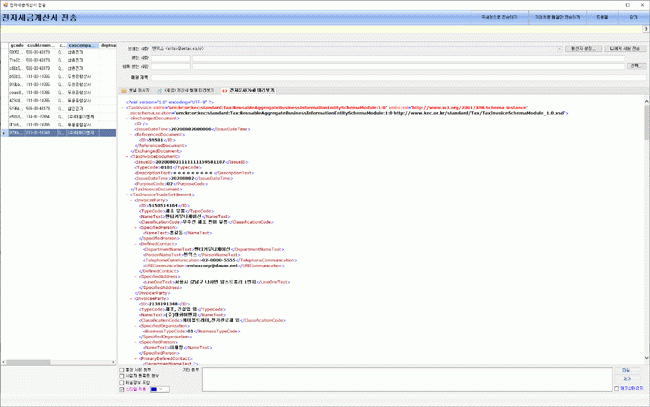This screenshot has height=407, width=650.
Task: Focus the long 받는 사람 address field
Action: (408, 58)
